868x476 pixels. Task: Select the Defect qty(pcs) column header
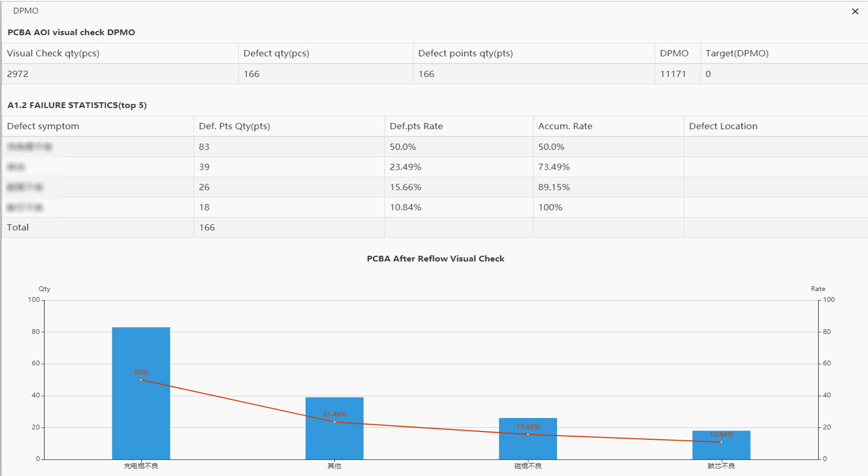point(276,53)
